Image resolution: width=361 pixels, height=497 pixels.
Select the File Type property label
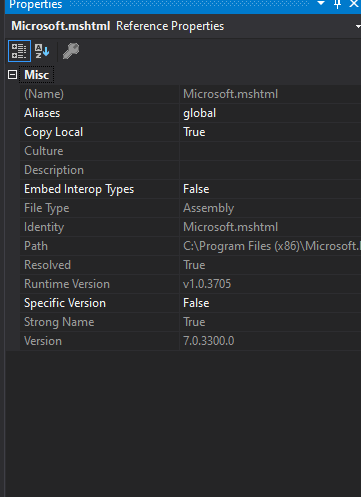pos(47,208)
